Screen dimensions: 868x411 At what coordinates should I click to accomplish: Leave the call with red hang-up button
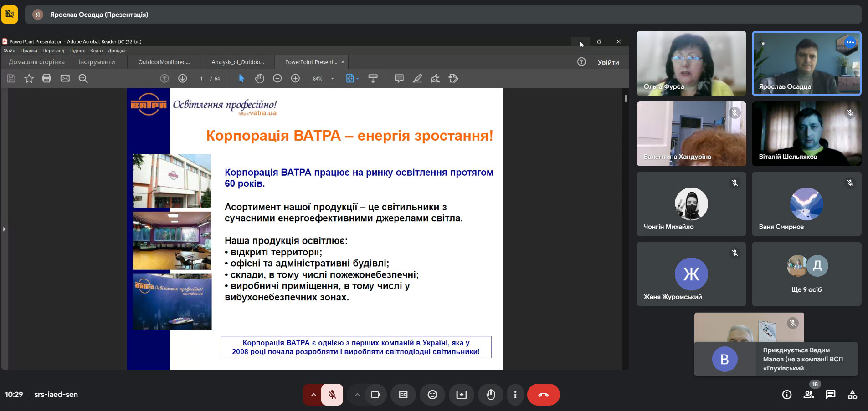(544, 395)
